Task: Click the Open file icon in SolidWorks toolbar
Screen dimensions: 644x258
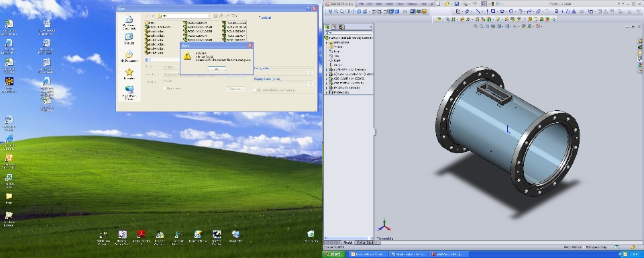Action: 447,4
